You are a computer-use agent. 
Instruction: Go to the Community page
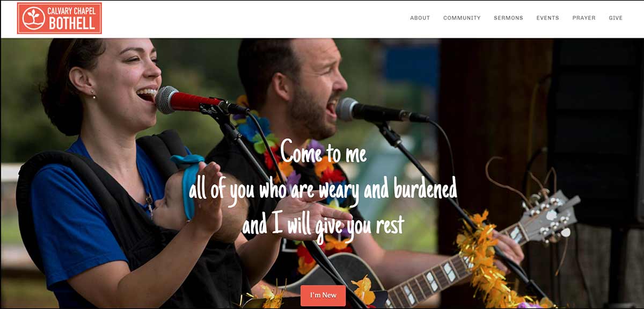point(462,18)
